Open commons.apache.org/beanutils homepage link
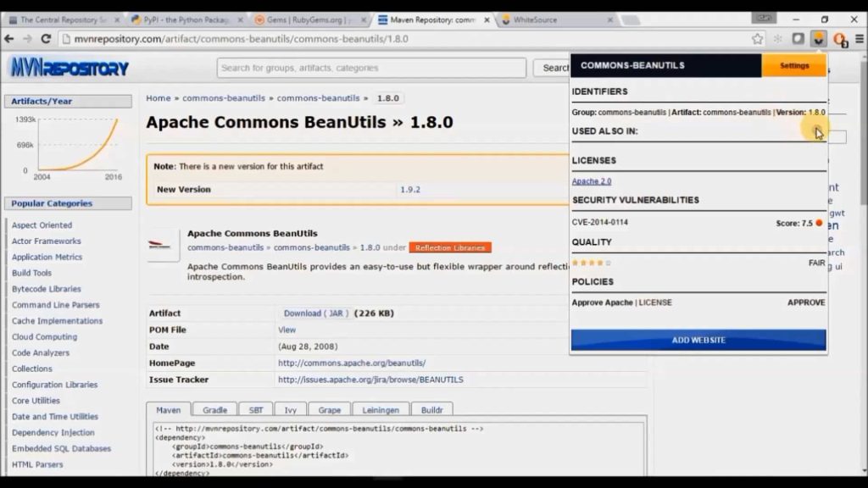This screenshot has width=868, height=488. (x=352, y=363)
